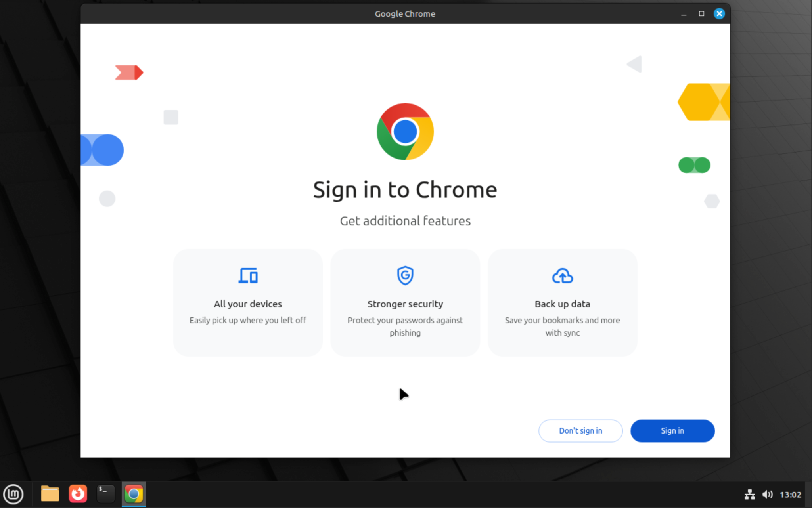Click the Sign in to Chrome heading
The width and height of the screenshot is (812, 508).
click(405, 190)
